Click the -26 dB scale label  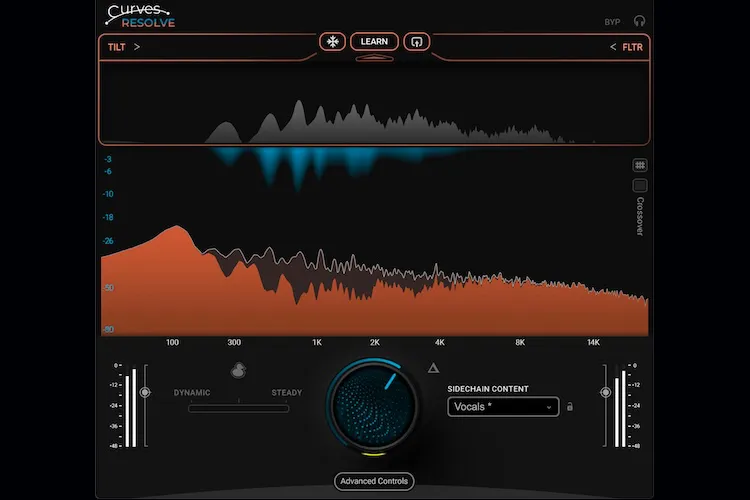[x=108, y=241]
